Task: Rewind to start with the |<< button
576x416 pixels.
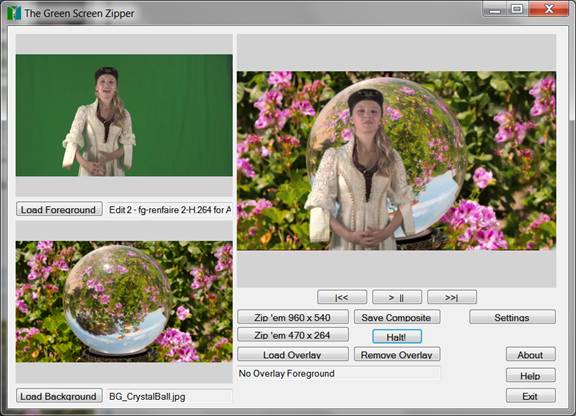Action: [342, 297]
